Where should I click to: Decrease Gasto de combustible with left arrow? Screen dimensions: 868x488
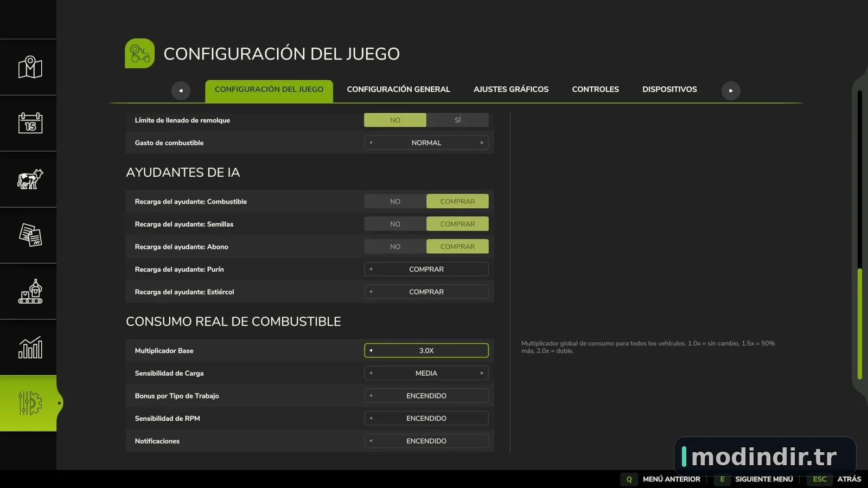[x=371, y=143]
